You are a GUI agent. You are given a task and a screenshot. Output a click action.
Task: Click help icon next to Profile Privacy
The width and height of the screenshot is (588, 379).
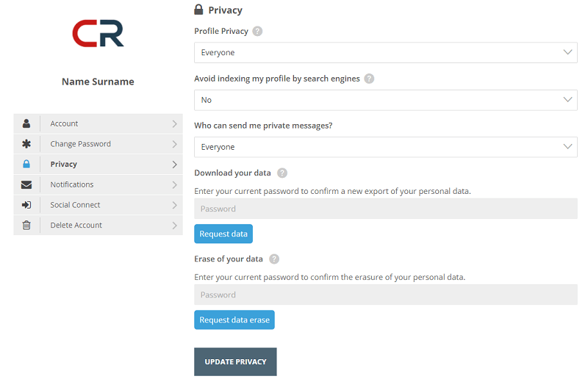click(257, 32)
